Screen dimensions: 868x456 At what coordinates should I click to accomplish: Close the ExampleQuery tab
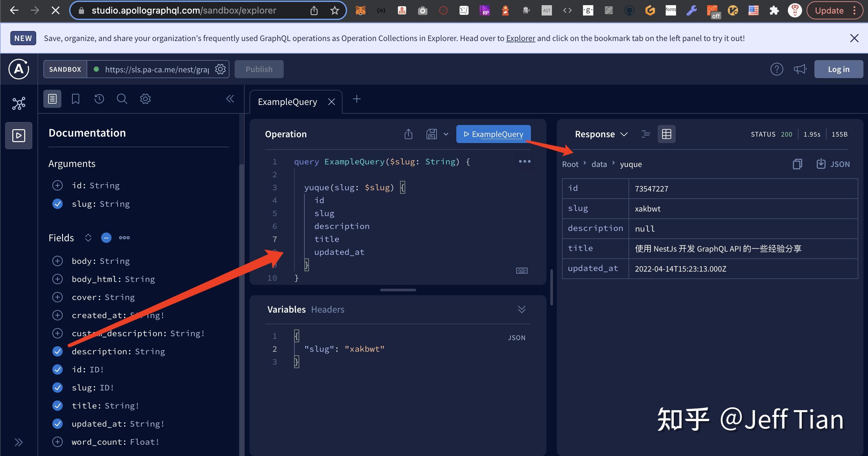point(332,102)
